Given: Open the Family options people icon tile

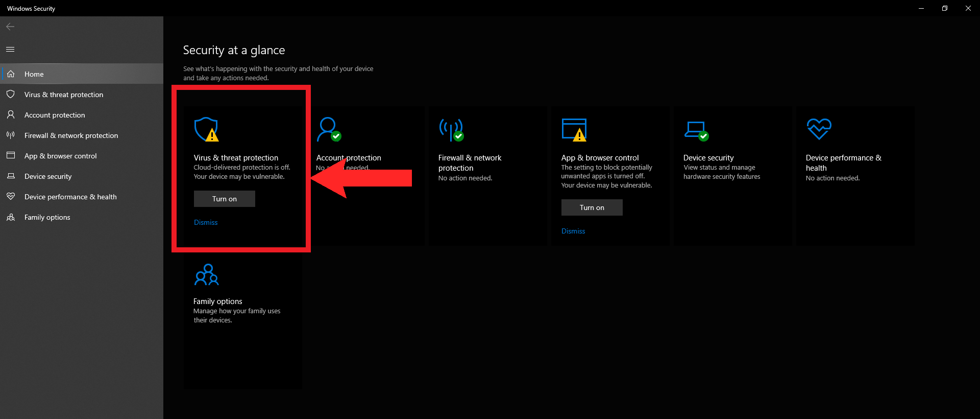Looking at the screenshot, I should (206, 274).
